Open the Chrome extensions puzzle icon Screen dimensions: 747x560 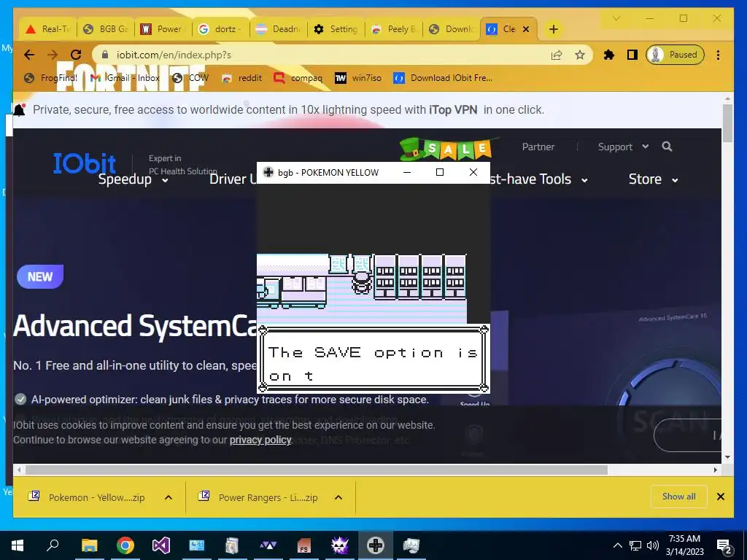[x=609, y=55]
